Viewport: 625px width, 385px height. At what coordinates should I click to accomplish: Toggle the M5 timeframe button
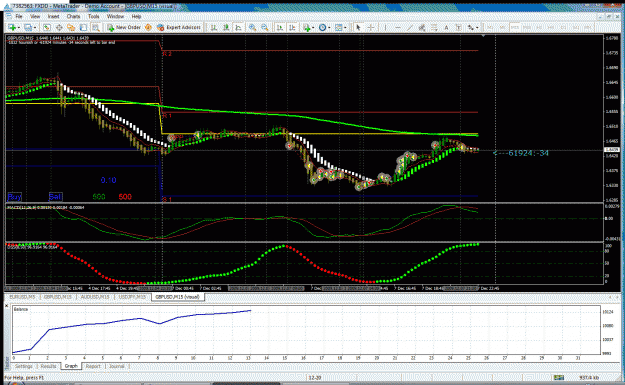503,28
